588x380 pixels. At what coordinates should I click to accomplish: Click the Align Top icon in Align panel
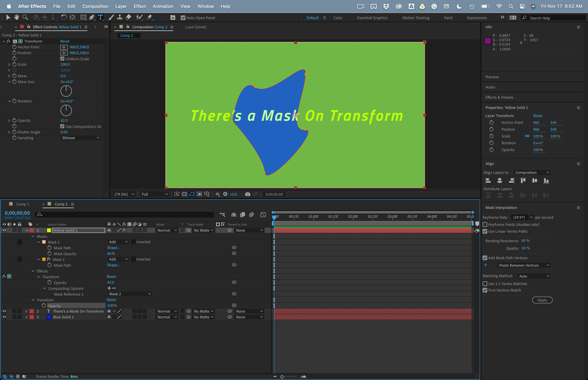[x=523, y=181]
